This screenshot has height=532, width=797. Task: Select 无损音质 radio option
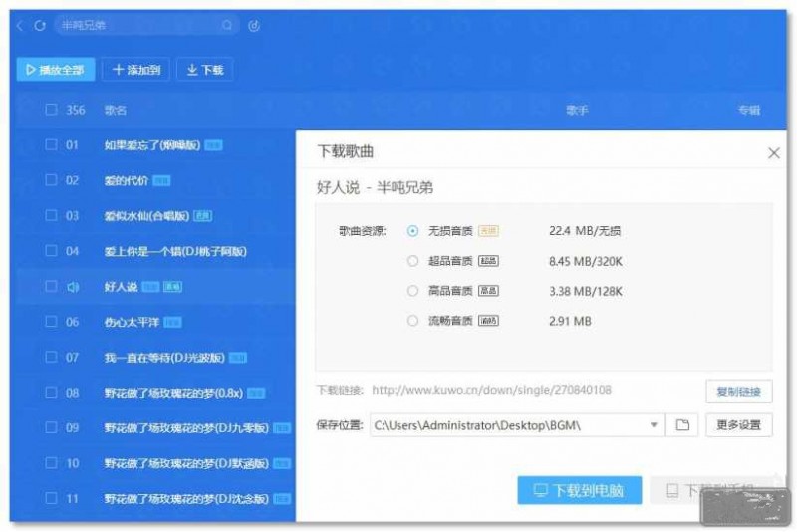pyautogui.click(x=413, y=231)
